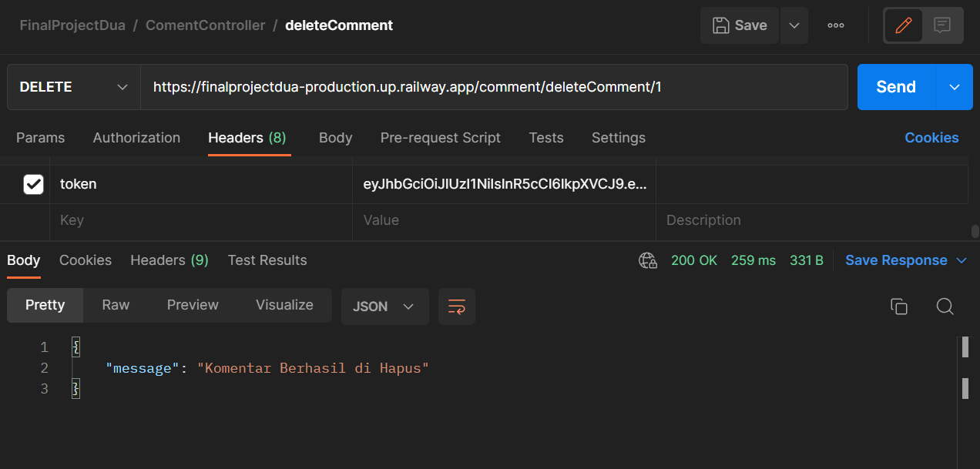Search the response using the magnifier icon
This screenshot has width=980, height=469.
pos(945,306)
